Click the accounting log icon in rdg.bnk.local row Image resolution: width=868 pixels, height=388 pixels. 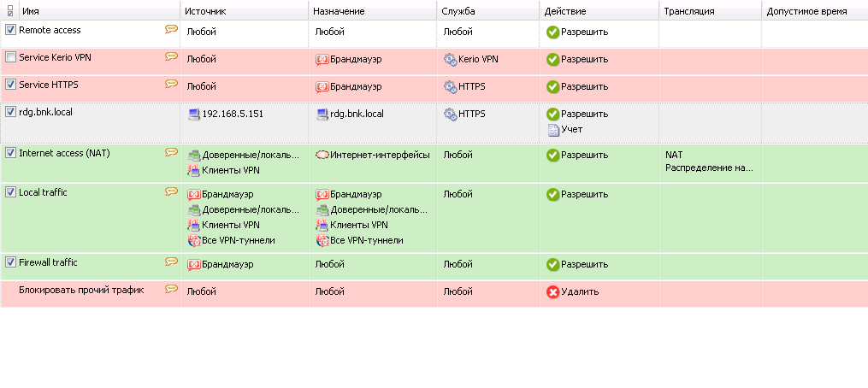coord(553,130)
